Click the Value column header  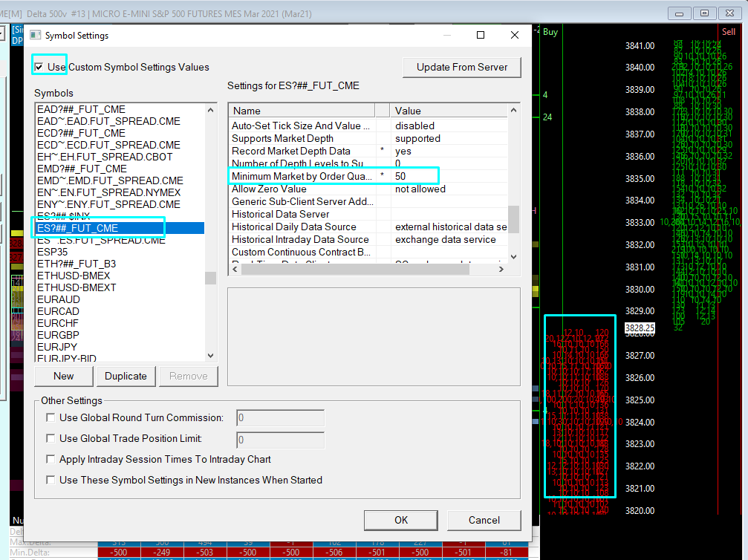click(x=449, y=111)
